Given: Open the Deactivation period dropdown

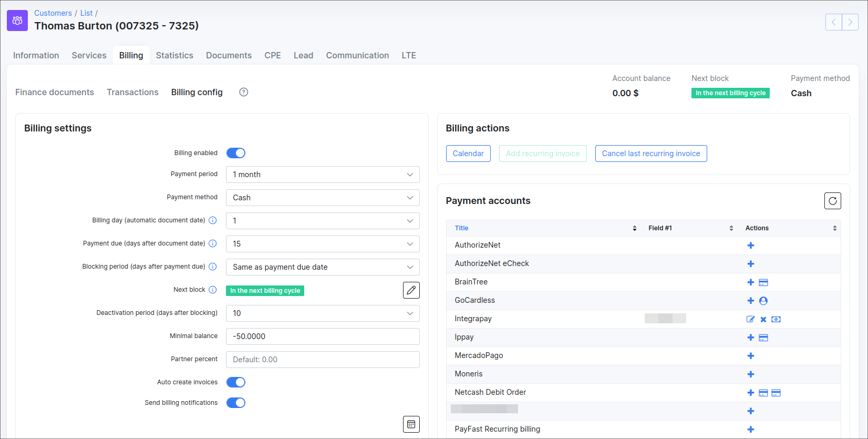Looking at the screenshot, I should (322, 313).
